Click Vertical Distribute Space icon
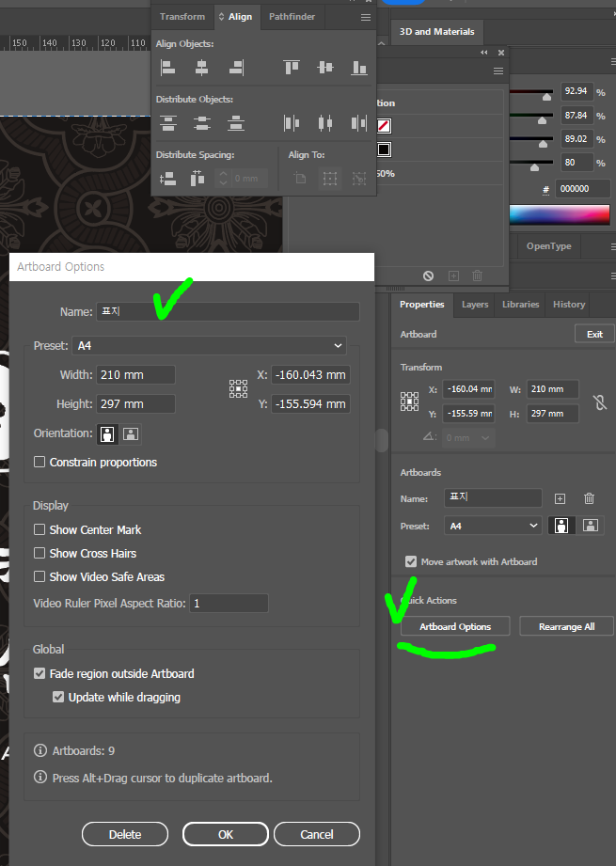This screenshot has width=616, height=866. [168, 179]
